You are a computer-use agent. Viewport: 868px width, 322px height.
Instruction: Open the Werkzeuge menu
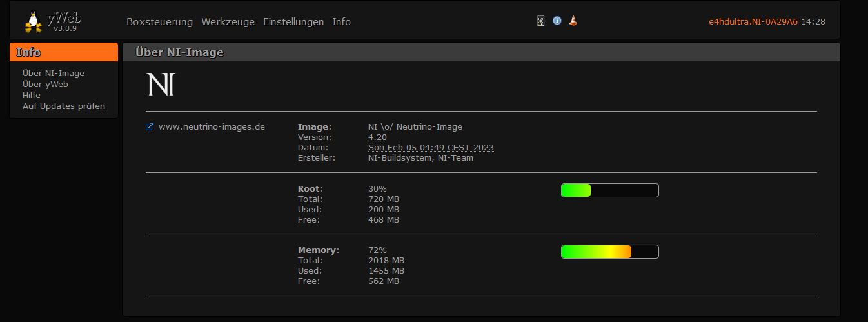point(228,22)
